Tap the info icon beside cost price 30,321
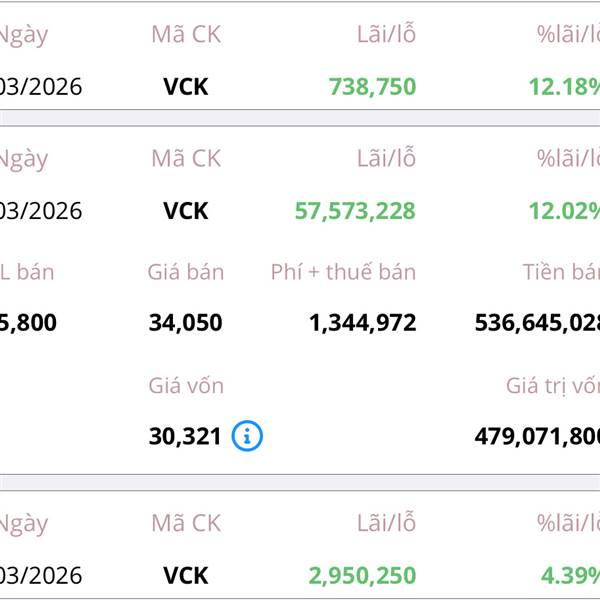Image resolution: width=600 pixels, height=600 pixels. 247,436
